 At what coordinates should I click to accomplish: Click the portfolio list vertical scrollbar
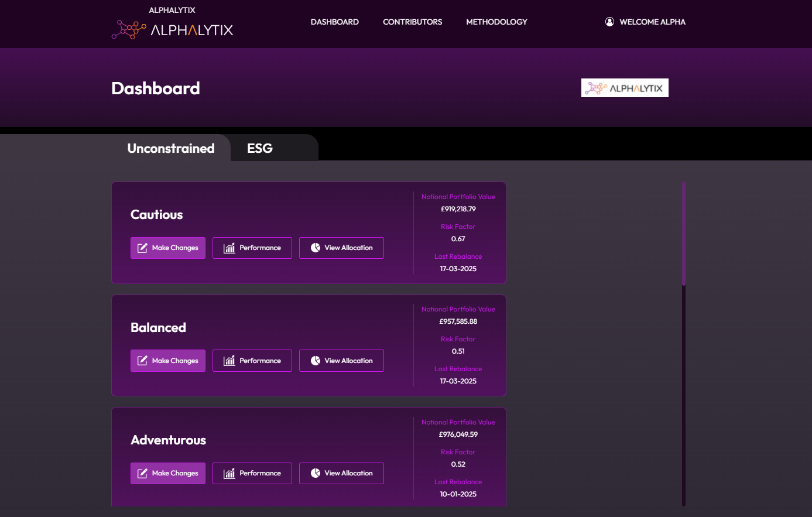tap(683, 234)
